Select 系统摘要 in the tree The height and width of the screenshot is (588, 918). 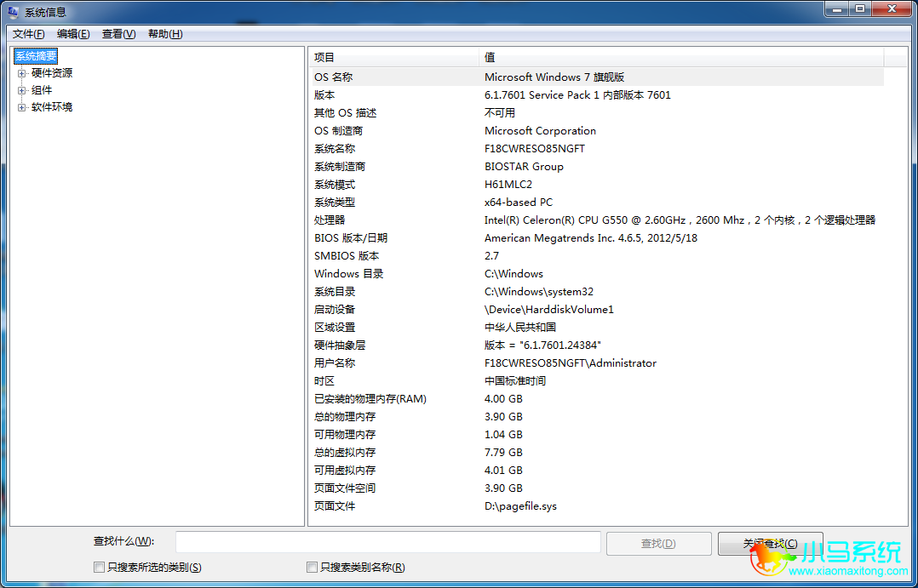click(x=37, y=56)
